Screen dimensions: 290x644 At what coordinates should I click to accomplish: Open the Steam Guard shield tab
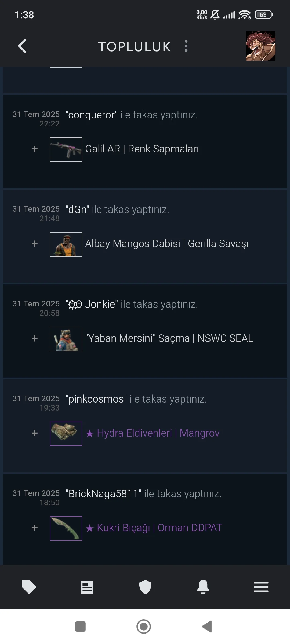[x=145, y=587]
